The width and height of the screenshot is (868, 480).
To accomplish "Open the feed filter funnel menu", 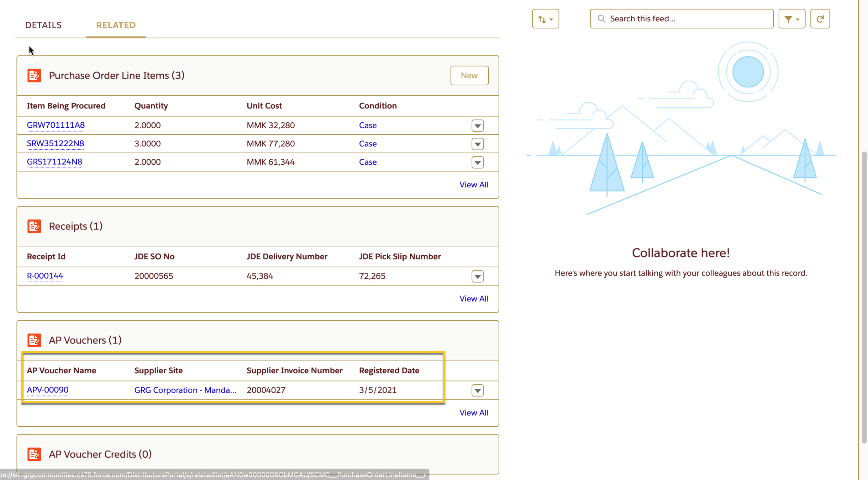I will (x=791, y=19).
